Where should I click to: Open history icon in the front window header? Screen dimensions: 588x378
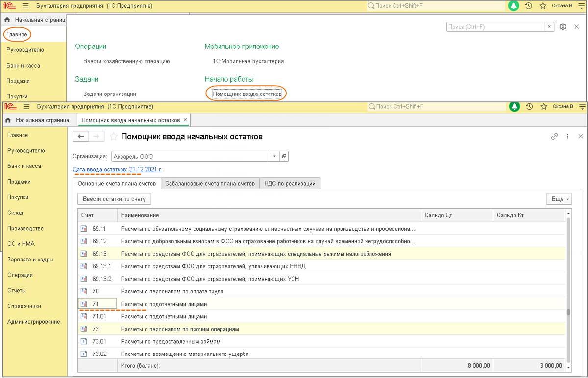coord(529,106)
